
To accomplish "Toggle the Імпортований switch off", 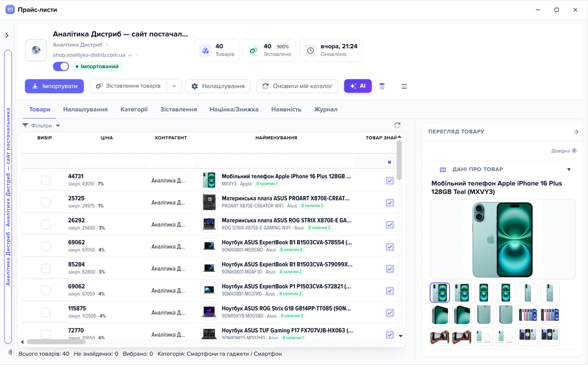I will tap(61, 66).
